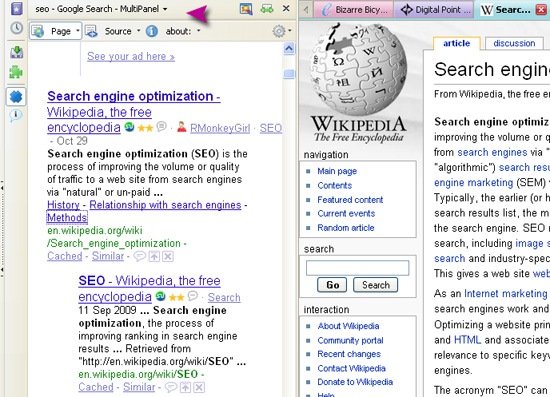Click Cached link under second result
Viewport: 550px width, 397px height.
click(x=96, y=387)
